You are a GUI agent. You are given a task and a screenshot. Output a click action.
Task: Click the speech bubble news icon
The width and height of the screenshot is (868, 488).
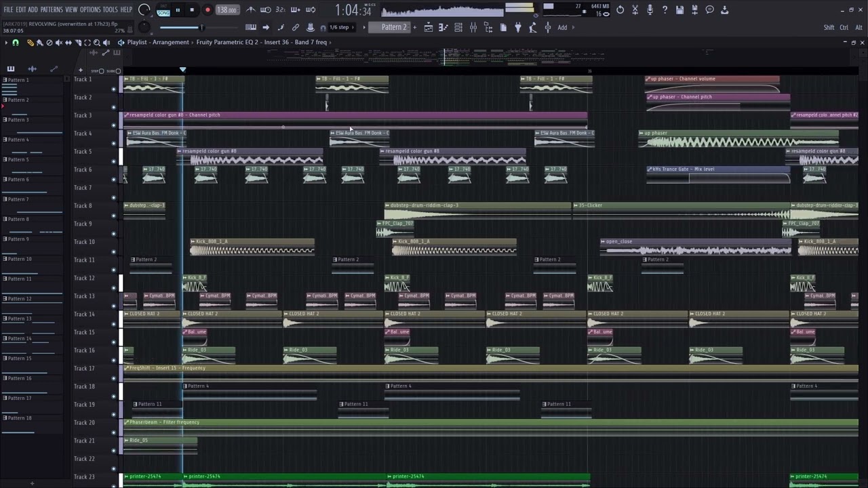[x=709, y=9]
